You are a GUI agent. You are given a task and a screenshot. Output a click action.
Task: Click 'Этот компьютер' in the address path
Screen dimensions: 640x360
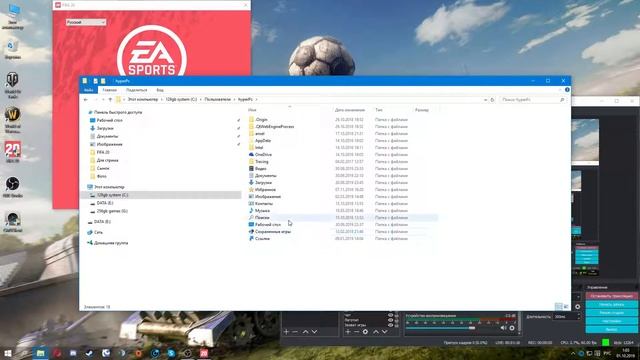point(143,100)
